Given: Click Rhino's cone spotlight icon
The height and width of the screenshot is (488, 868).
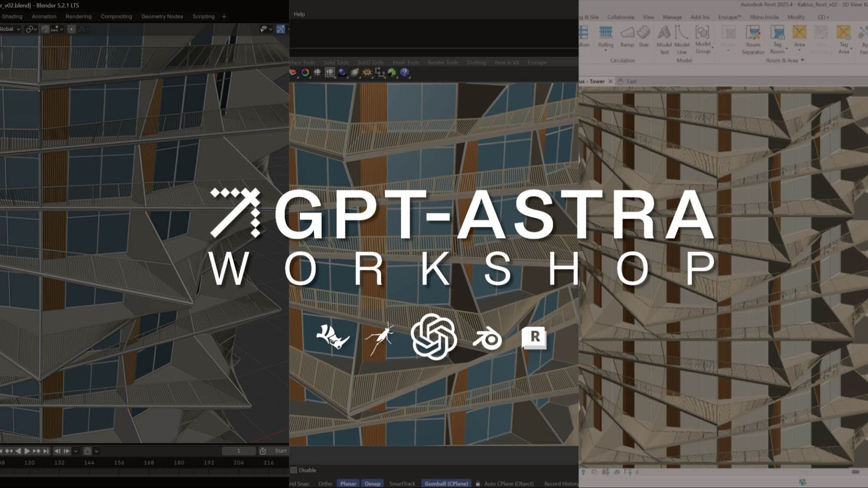Looking at the screenshot, I should [354, 72].
